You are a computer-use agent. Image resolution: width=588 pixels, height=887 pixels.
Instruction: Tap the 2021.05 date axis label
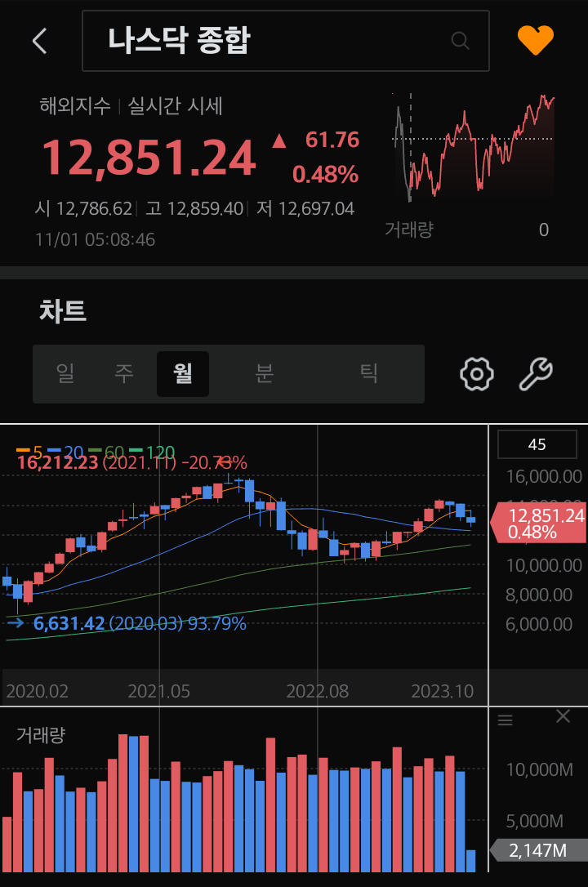coord(159,691)
